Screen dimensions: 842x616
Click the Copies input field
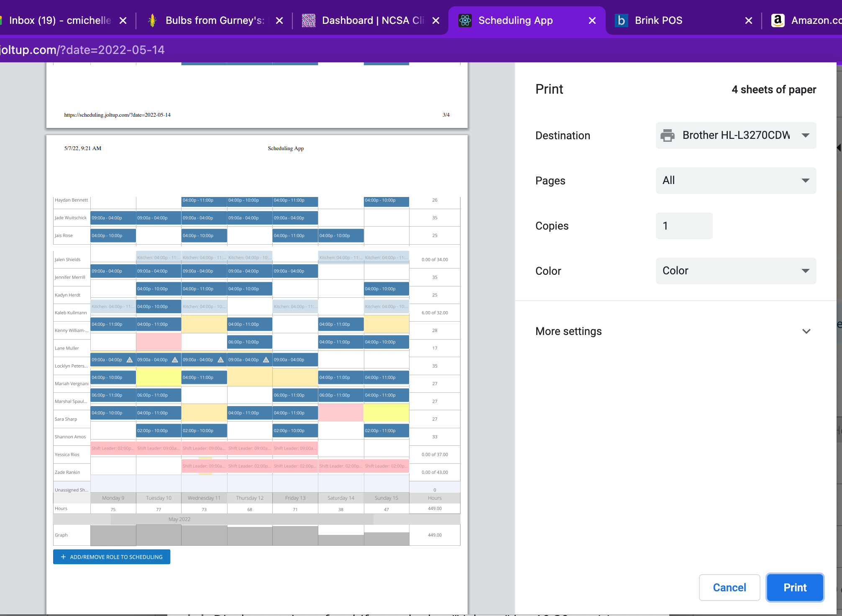[683, 226]
